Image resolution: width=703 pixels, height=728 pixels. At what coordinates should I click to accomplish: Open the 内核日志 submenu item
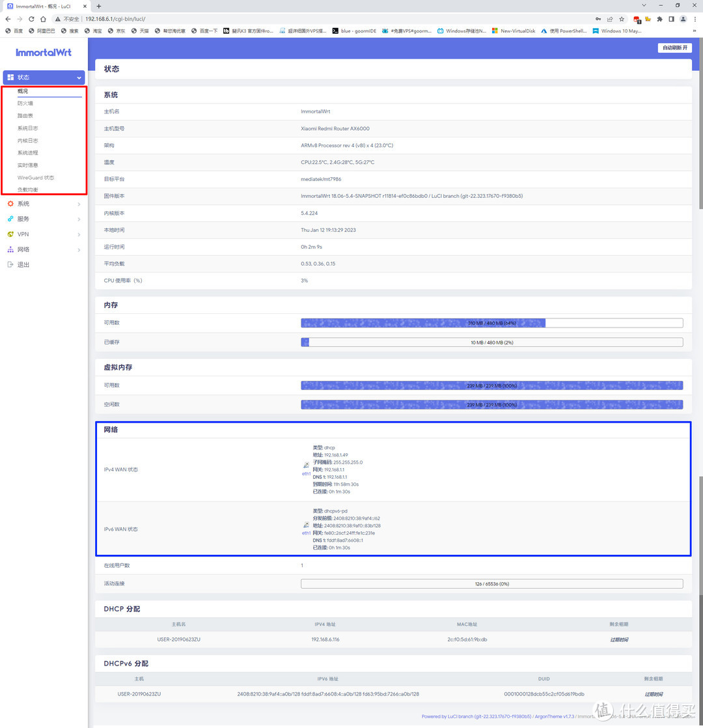28,140
